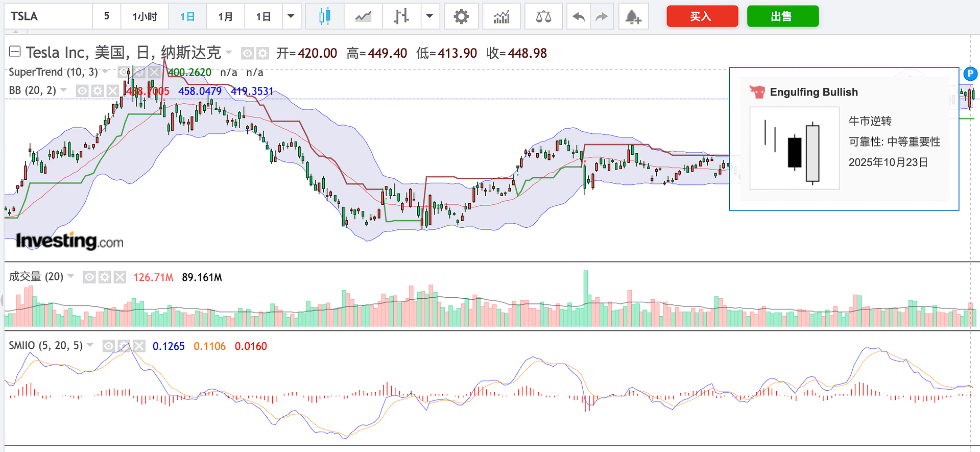This screenshot has height=452, width=980.
Task: Click the TSLA symbol input field
Action: tap(49, 16)
